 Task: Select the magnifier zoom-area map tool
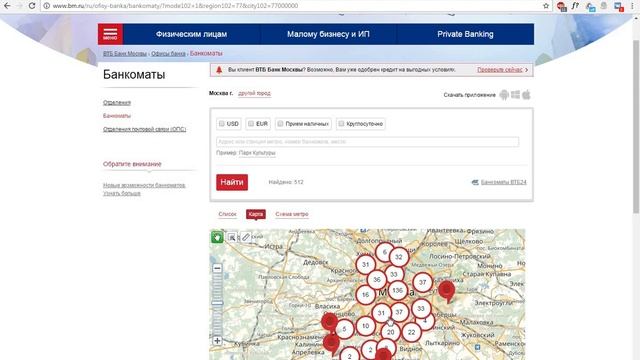click(x=231, y=237)
